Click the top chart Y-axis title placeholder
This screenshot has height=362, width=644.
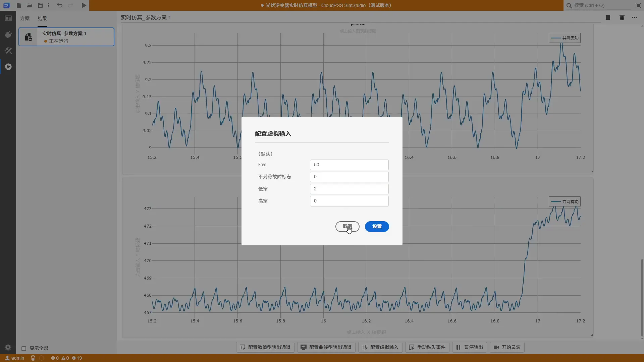pos(137,94)
